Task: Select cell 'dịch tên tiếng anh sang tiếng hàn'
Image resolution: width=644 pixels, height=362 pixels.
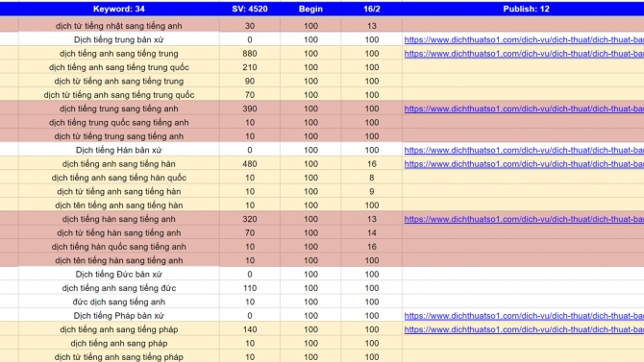Action: click(118, 205)
